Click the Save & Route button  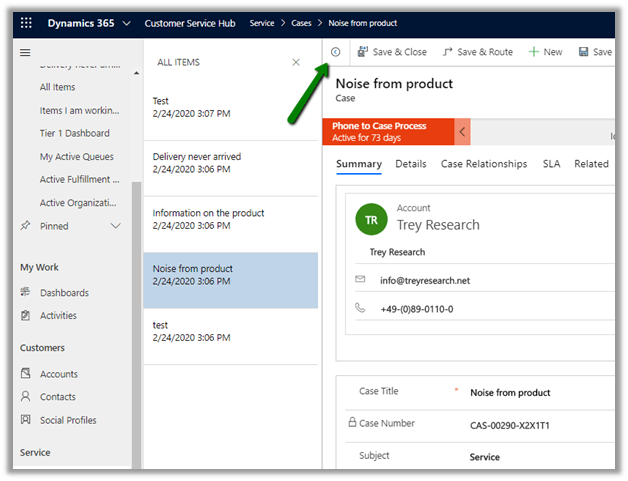coord(477,52)
